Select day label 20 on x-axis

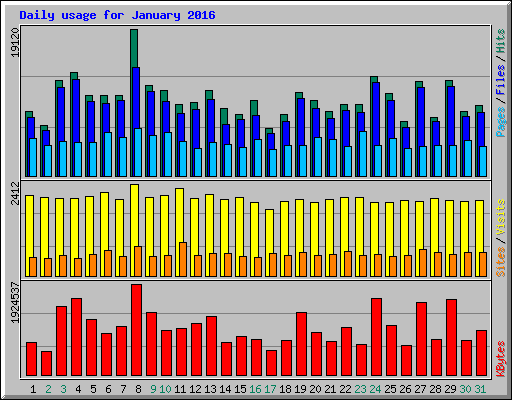point(315,389)
